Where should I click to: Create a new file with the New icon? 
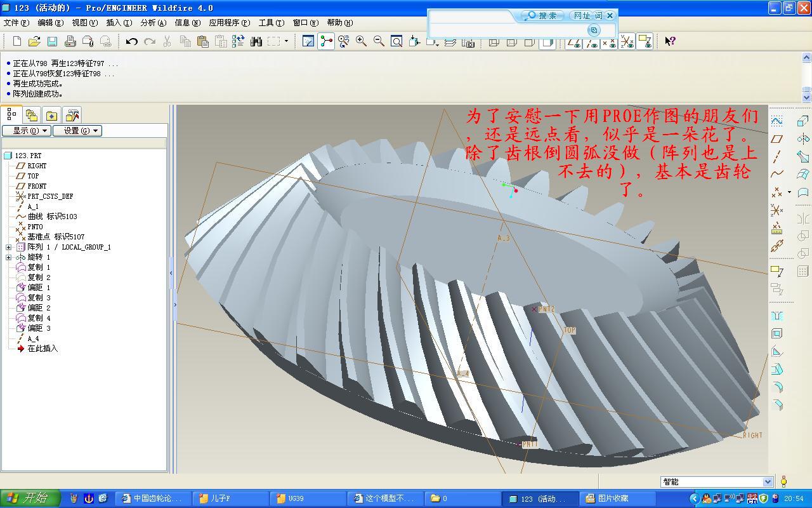(x=17, y=41)
